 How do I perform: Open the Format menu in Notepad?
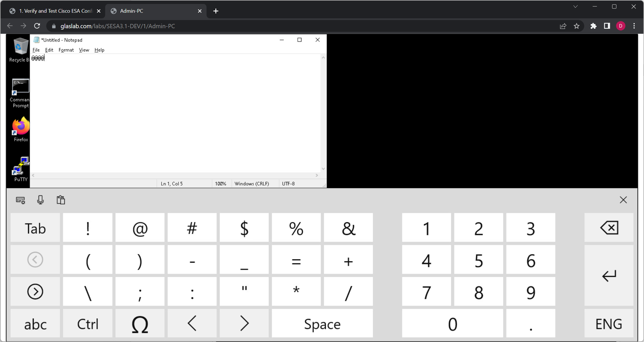coord(66,50)
